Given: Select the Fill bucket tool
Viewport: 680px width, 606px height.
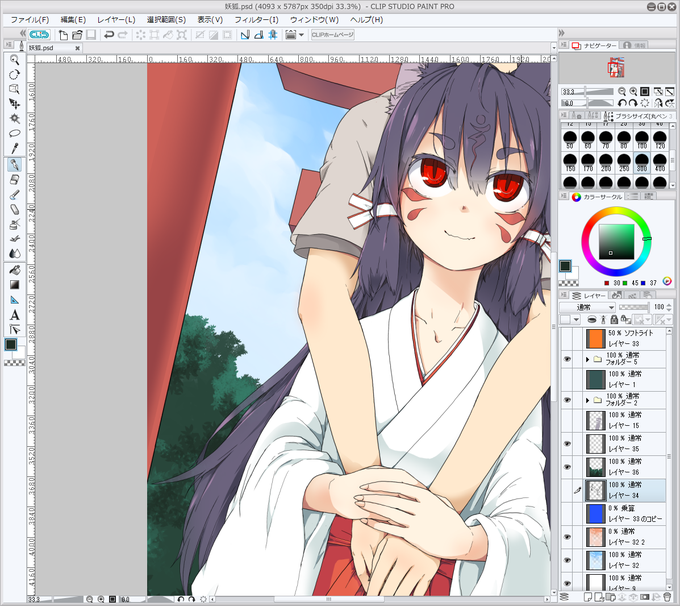Looking at the screenshot, I should point(14,270).
